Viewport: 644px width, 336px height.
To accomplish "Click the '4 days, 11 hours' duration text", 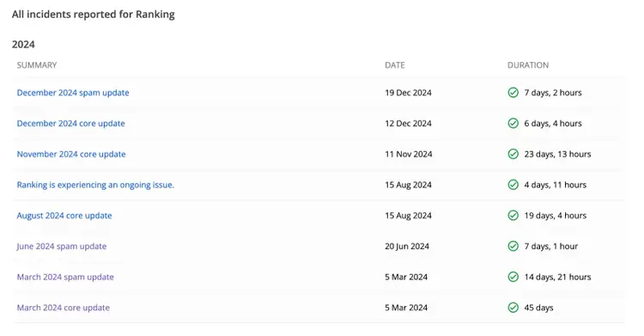I will (556, 185).
